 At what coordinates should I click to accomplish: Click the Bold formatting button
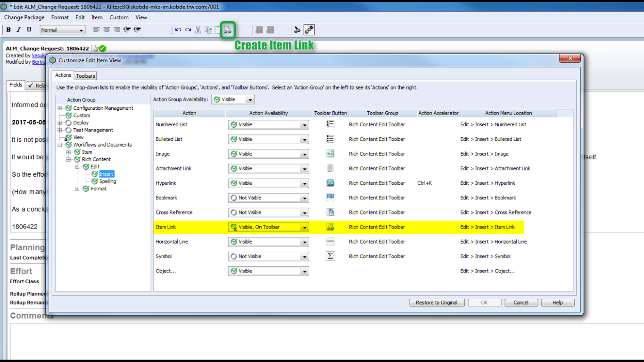(8, 30)
